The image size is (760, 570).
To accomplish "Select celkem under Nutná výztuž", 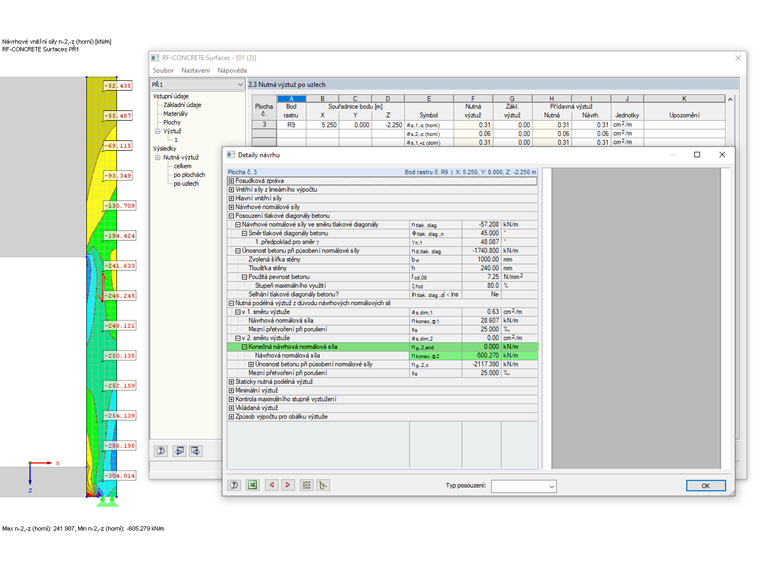I will [x=182, y=166].
